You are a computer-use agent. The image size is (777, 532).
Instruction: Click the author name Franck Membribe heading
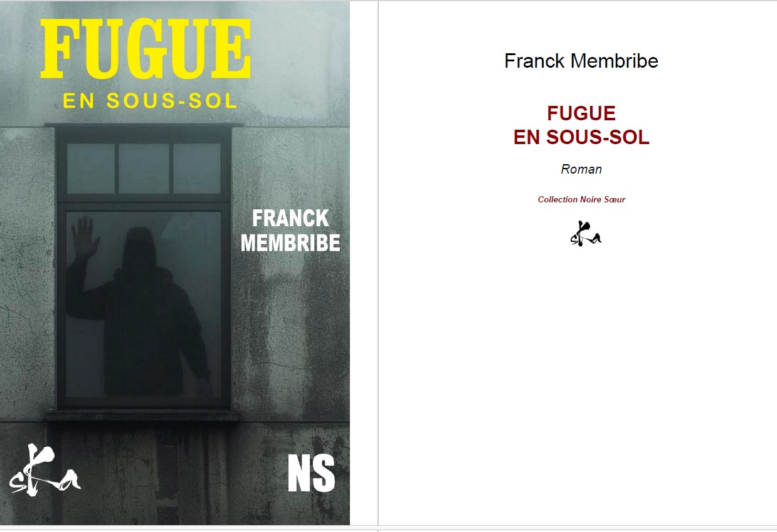[x=581, y=61]
